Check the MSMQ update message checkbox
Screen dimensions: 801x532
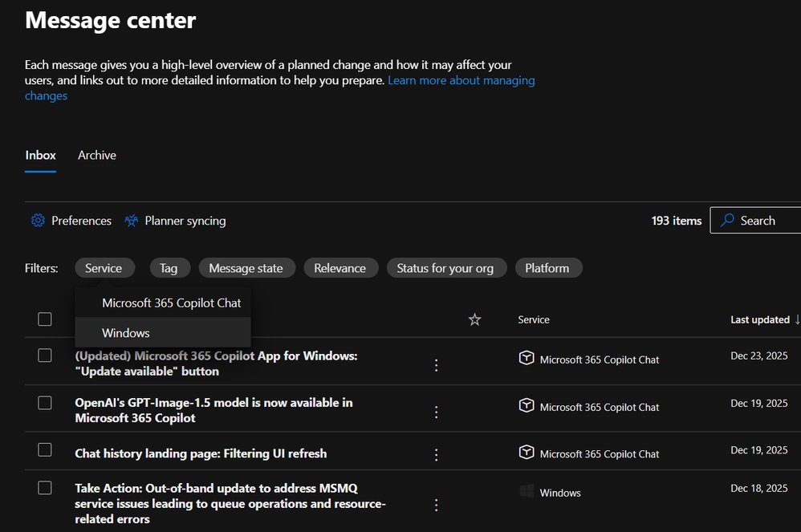pos(45,488)
